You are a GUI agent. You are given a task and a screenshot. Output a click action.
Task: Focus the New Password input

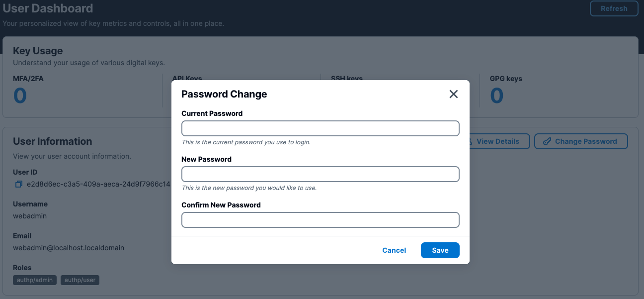click(x=320, y=174)
